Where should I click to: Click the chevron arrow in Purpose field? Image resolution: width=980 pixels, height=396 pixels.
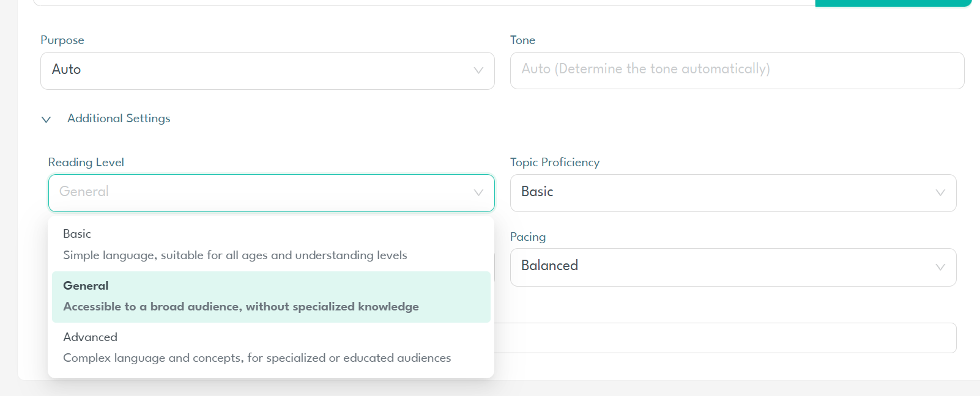(478, 70)
